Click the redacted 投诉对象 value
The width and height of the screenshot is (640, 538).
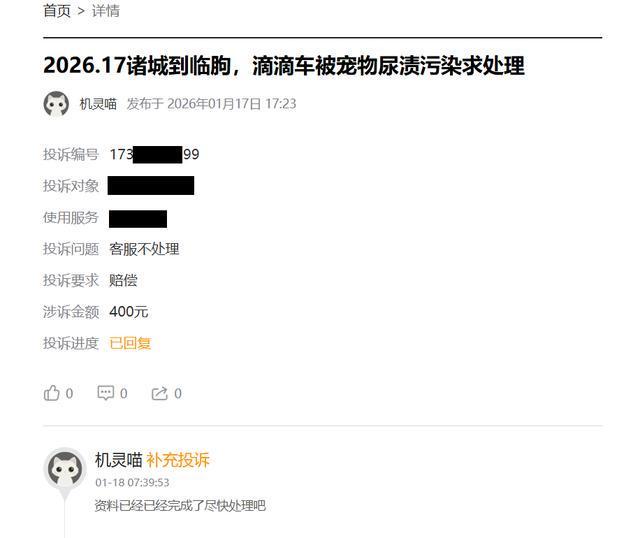(x=151, y=185)
